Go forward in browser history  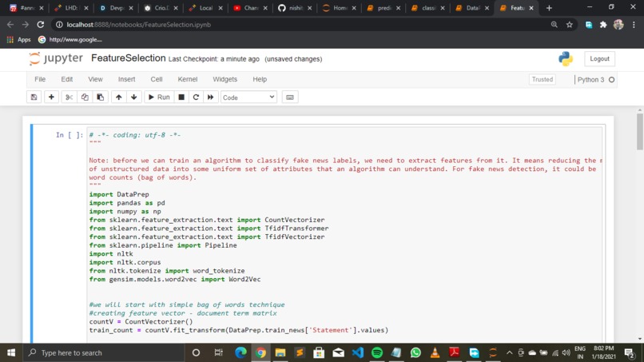26,25
